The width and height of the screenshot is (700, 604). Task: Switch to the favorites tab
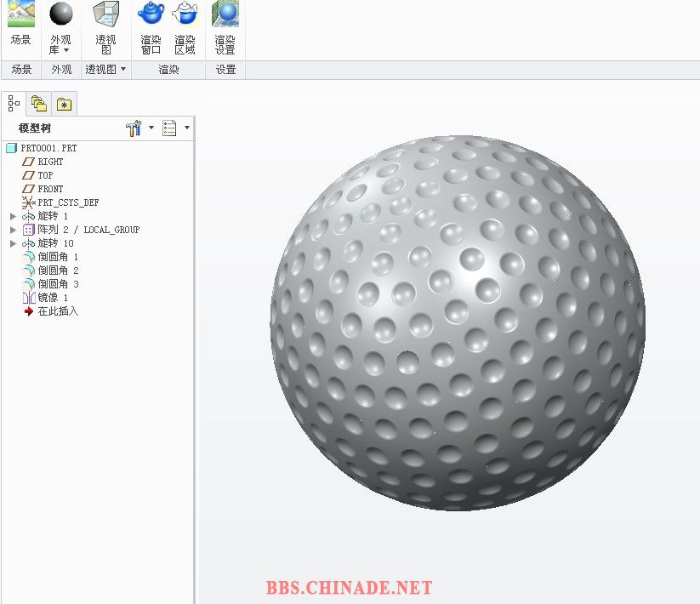(x=65, y=105)
